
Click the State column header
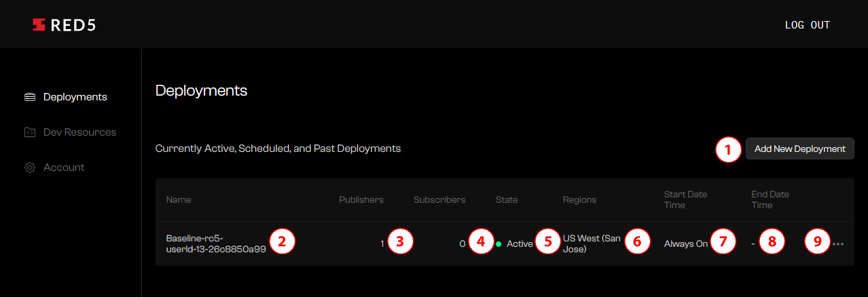tap(507, 200)
